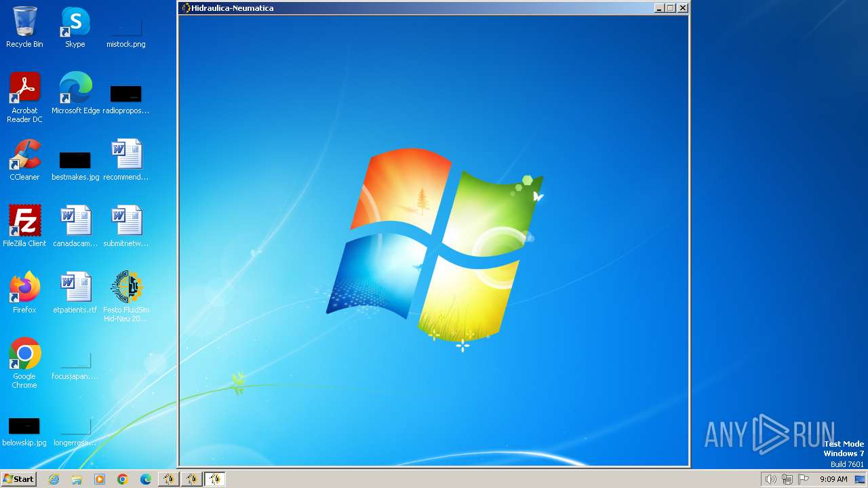Select Microsoft Edge desktop shortcut
This screenshot has height=488, width=868.
tap(75, 94)
